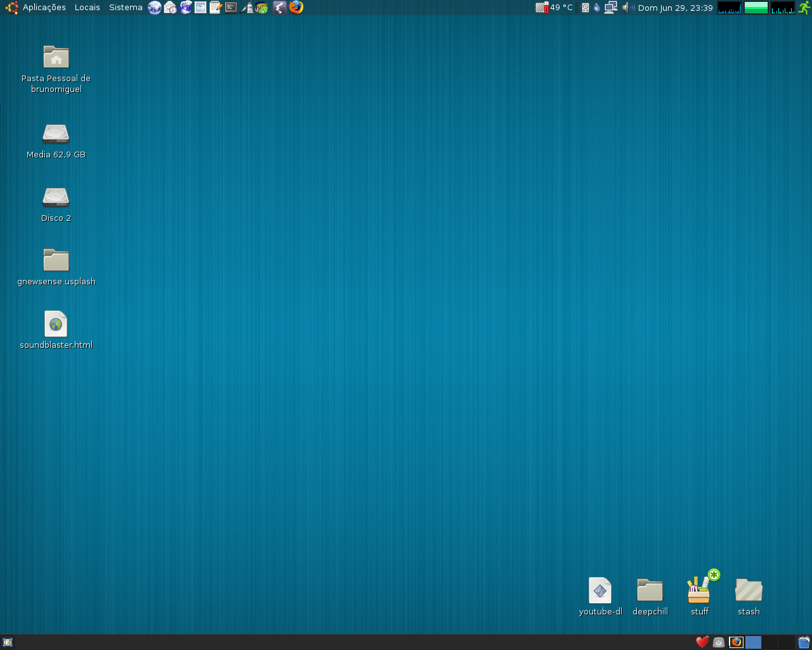
Task: Launch the picture-frame icon in top panel
Action: click(200, 8)
